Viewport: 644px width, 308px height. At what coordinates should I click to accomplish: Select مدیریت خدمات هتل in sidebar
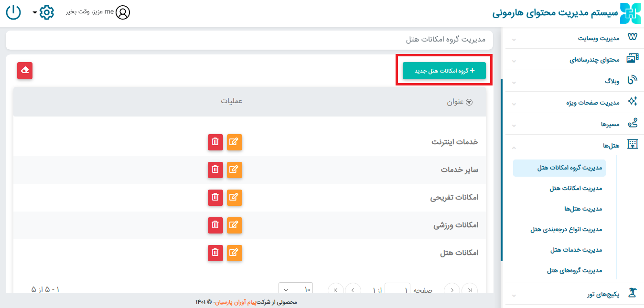[x=576, y=250]
